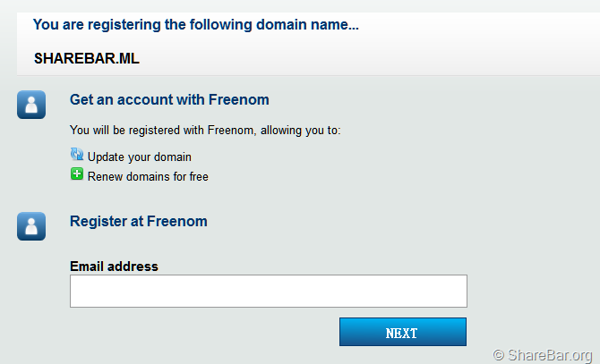
Task: Click the ShareBar.org watermark text
Action: [x=551, y=354]
